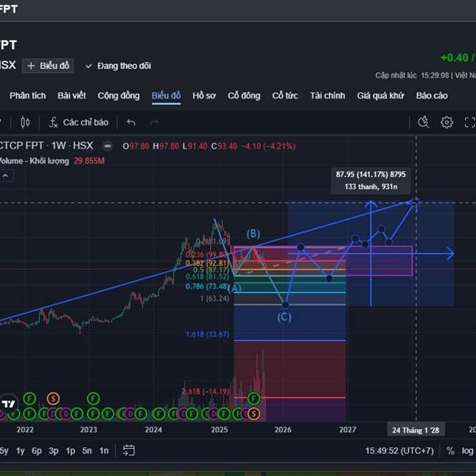Click the measurement tooltip reading 87.95 (141.17%)
Screen dimensions: 476x476
[x=370, y=180]
